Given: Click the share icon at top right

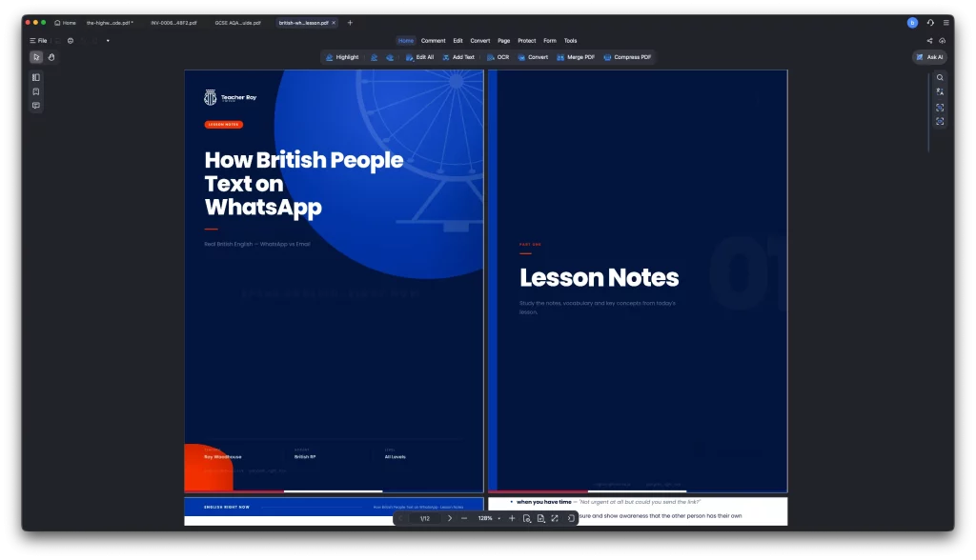Looking at the screenshot, I should point(929,40).
